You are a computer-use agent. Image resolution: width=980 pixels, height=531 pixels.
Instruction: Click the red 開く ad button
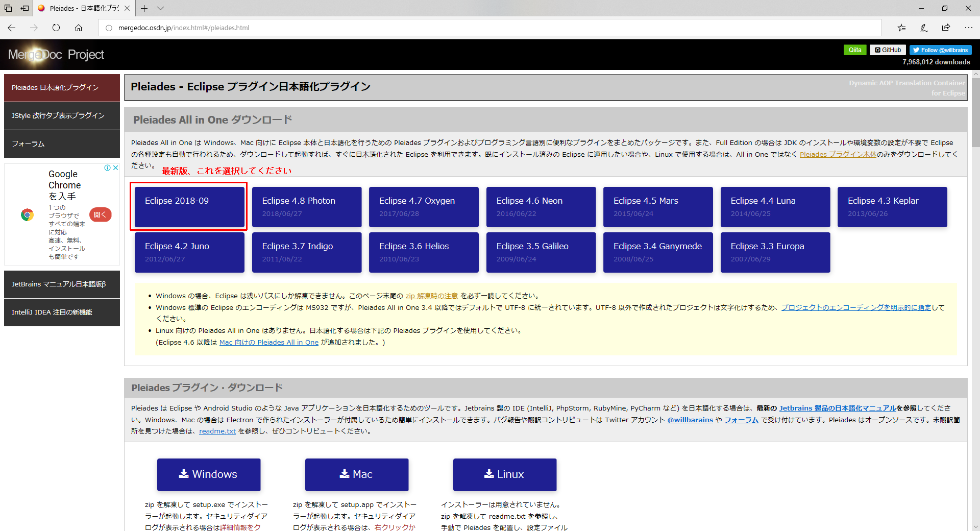[100, 214]
